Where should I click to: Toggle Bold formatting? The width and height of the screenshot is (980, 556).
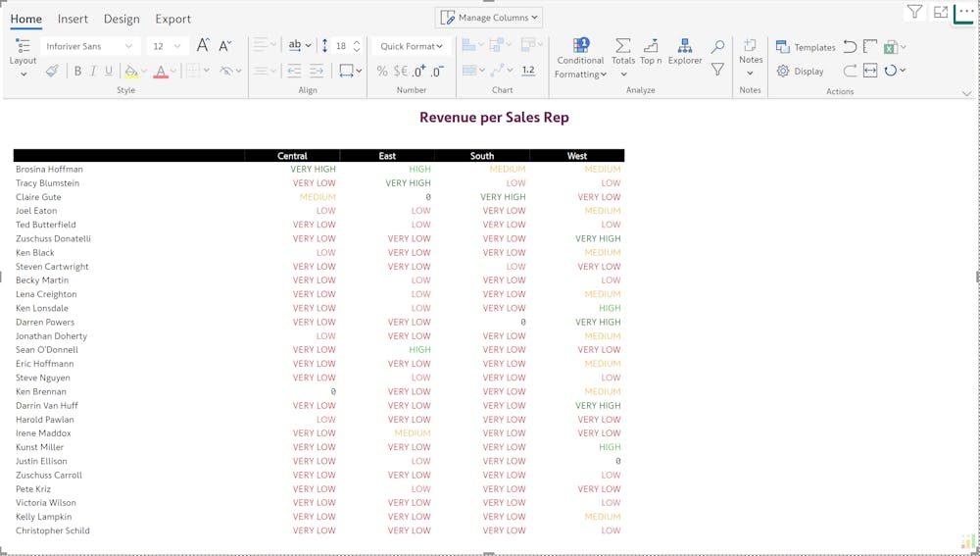[x=77, y=71]
